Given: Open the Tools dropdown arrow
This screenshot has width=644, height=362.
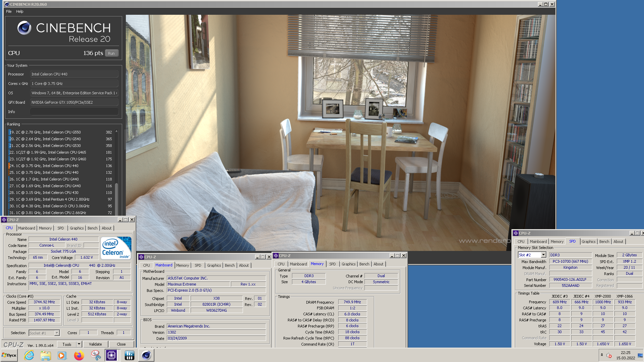Looking at the screenshot, I should pos(79,344).
